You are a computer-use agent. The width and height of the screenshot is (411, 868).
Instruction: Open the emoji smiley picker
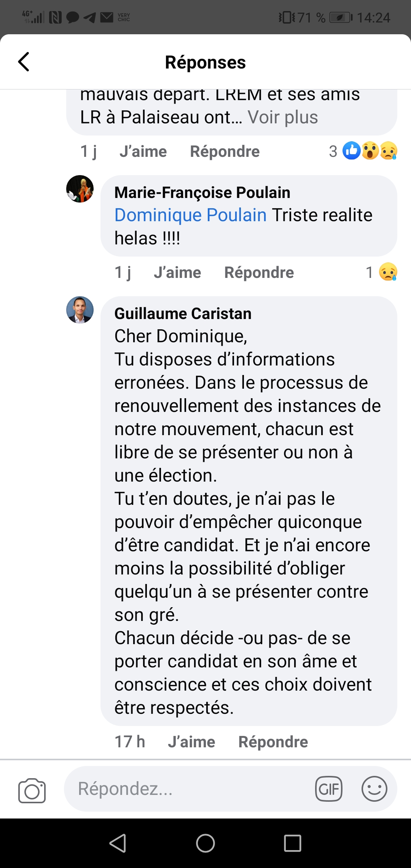(374, 789)
